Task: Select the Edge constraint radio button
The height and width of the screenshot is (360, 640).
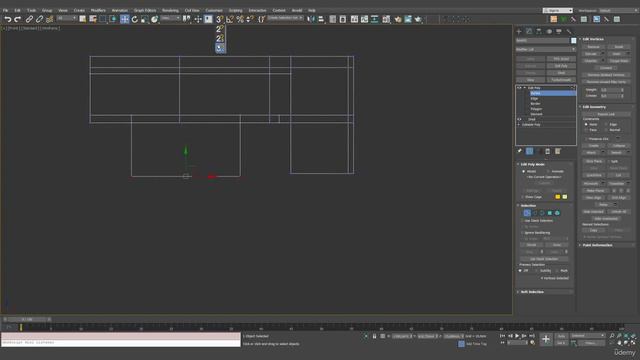Action: pyautogui.click(x=606, y=124)
